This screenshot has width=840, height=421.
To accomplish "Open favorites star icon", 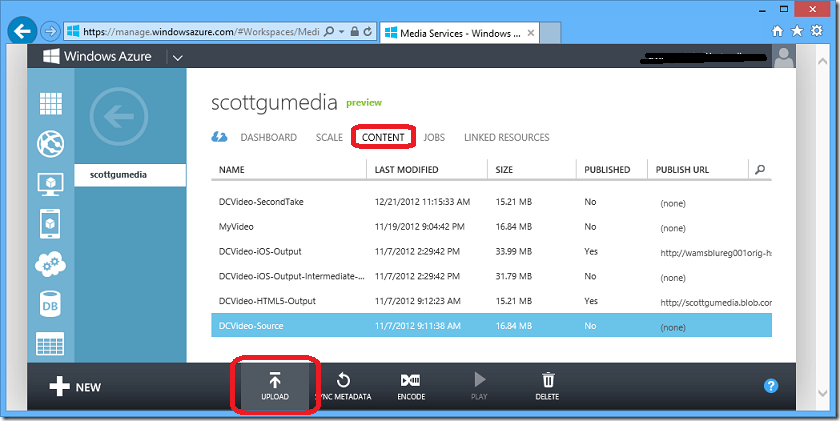I will point(797,31).
